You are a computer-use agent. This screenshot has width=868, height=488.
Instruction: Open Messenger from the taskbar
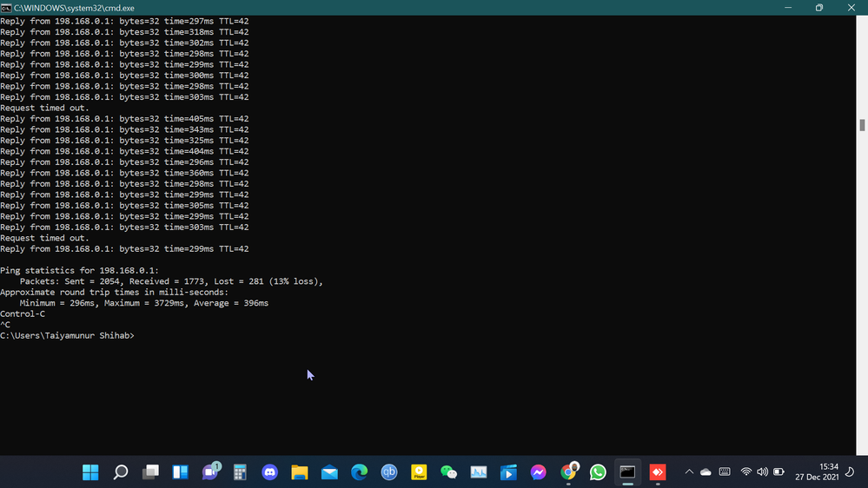[x=539, y=472]
